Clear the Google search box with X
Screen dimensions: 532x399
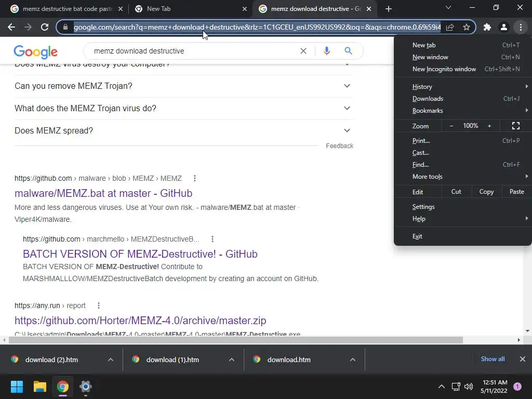pos(303,51)
